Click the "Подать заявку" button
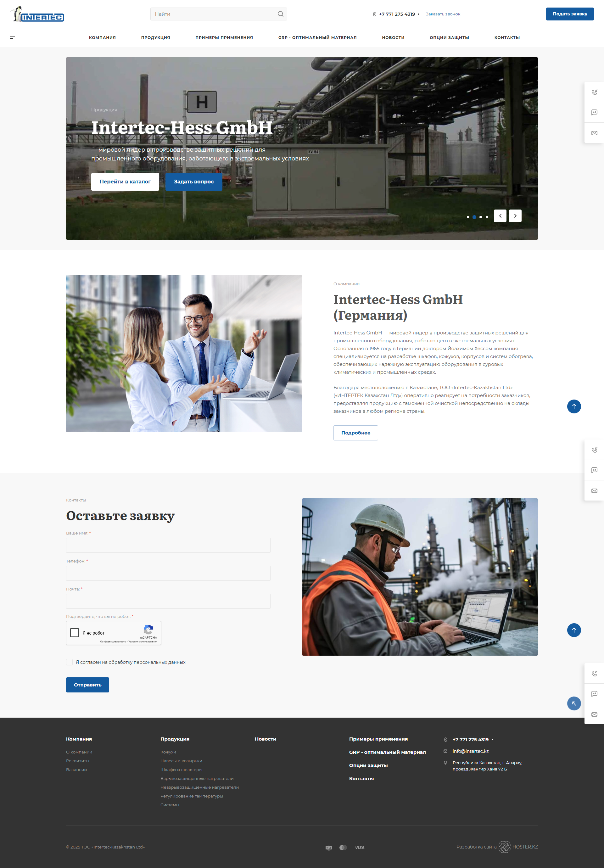 point(570,14)
